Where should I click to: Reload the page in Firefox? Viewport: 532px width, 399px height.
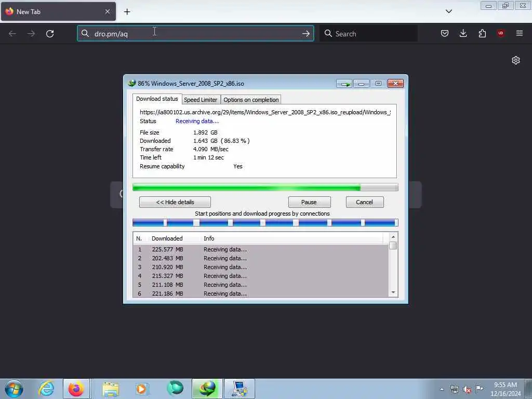(x=50, y=34)
